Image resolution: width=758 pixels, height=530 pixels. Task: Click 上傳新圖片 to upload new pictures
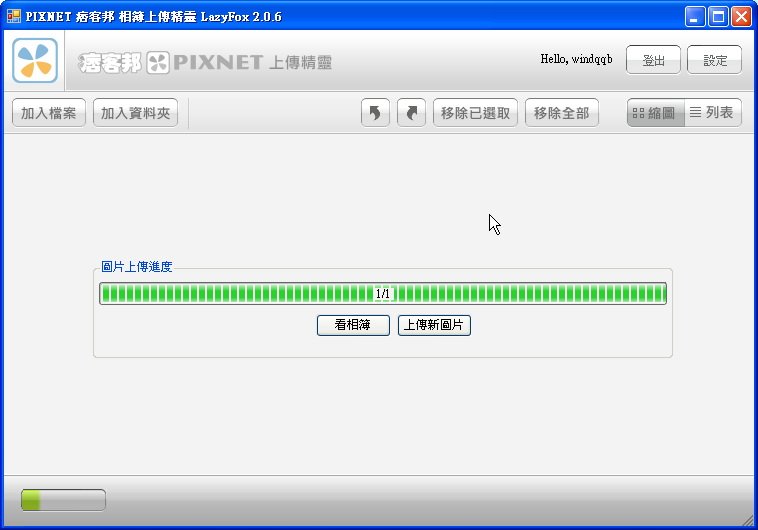tap(434, 325)
